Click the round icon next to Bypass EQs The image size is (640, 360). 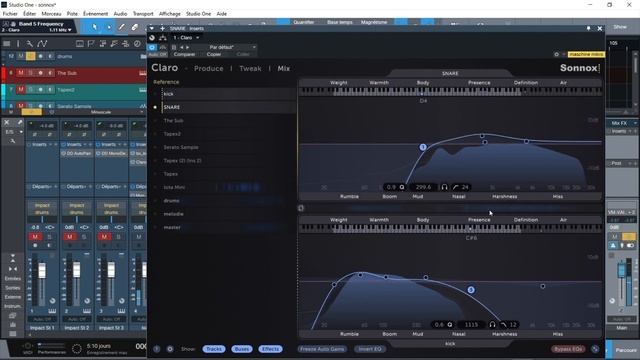point(595,349)
